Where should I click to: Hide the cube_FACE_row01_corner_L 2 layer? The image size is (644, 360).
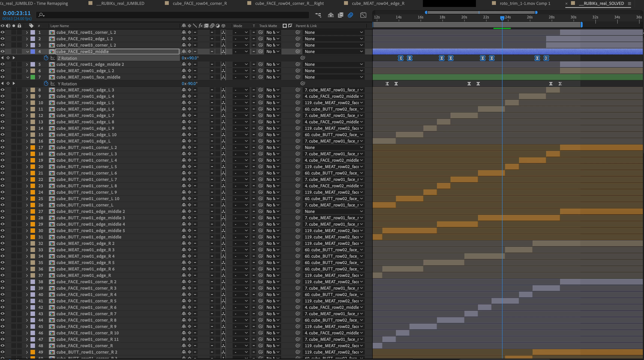(x=2, y=32)
